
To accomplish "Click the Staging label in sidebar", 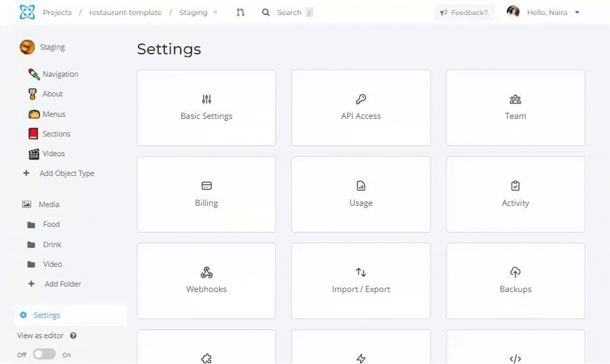I will pyautogui.click(x=52, y=47).
